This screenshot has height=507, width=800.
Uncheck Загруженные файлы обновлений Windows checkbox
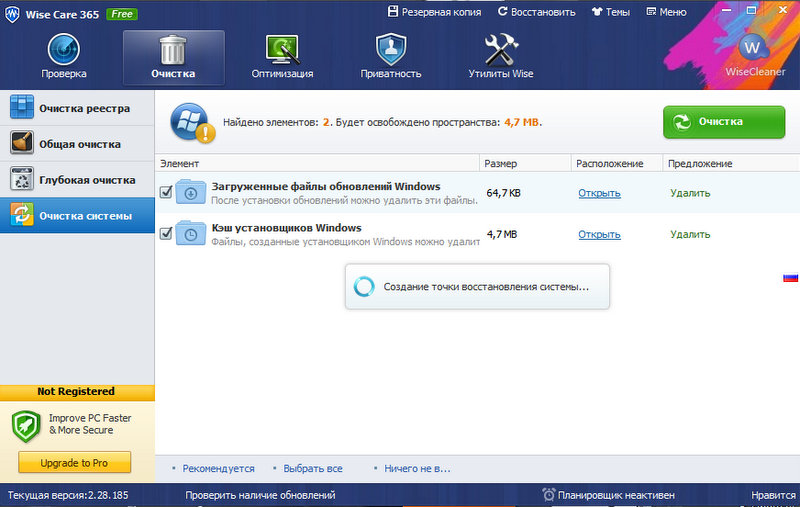coord(166,192)
